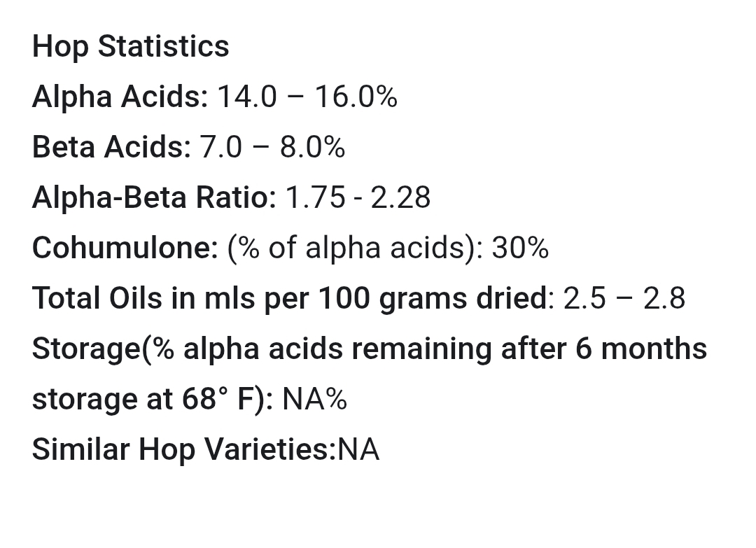
Task: Select the Alpha Acids label
Action: point(120,97)
